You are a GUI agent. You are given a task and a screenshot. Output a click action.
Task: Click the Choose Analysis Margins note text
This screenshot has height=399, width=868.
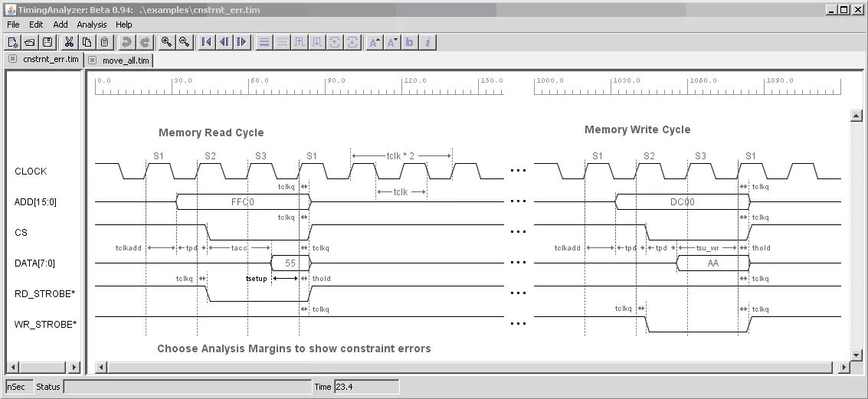click(x=294, y=348)
